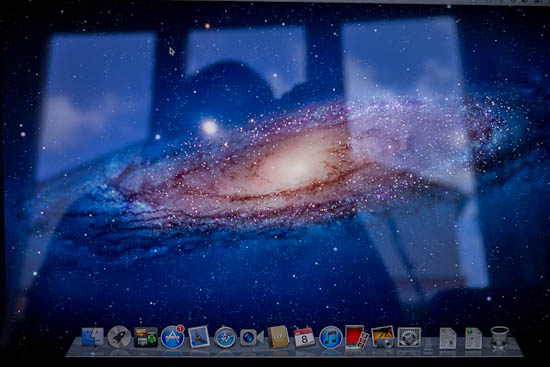Launch Launchpad rocket icon
Viewport: 550px width, 367px height.
click(119, 337)
